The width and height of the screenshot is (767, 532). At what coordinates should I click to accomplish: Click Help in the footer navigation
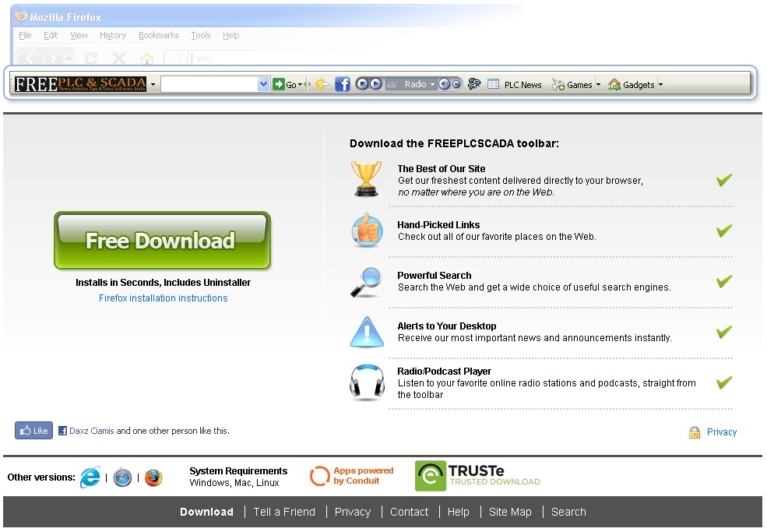pos(459,512)
